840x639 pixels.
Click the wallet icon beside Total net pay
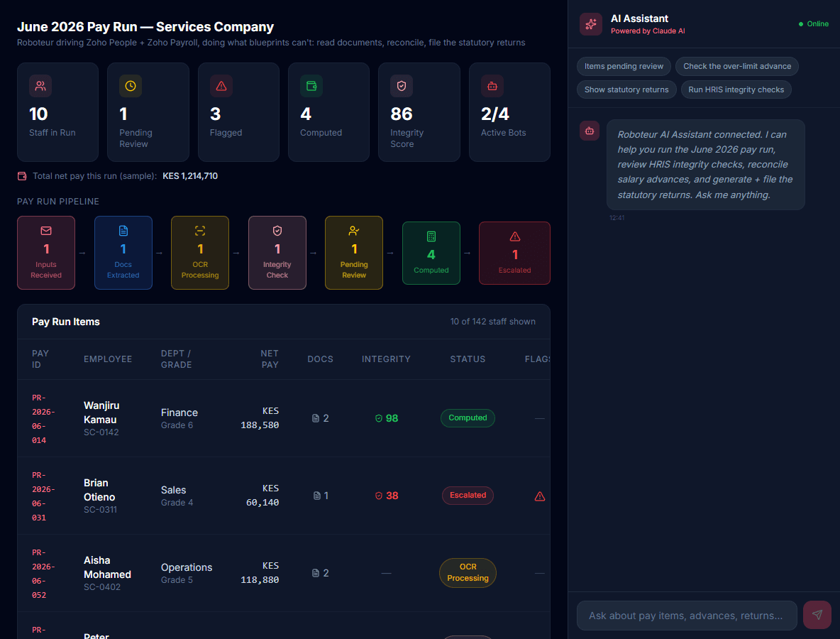tap(22, 176)
